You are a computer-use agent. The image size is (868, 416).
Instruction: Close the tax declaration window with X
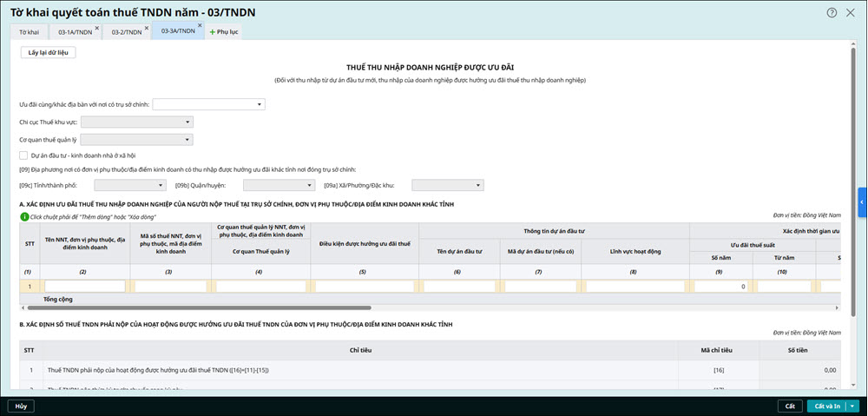pyautogui.click(x=852, y=12)
